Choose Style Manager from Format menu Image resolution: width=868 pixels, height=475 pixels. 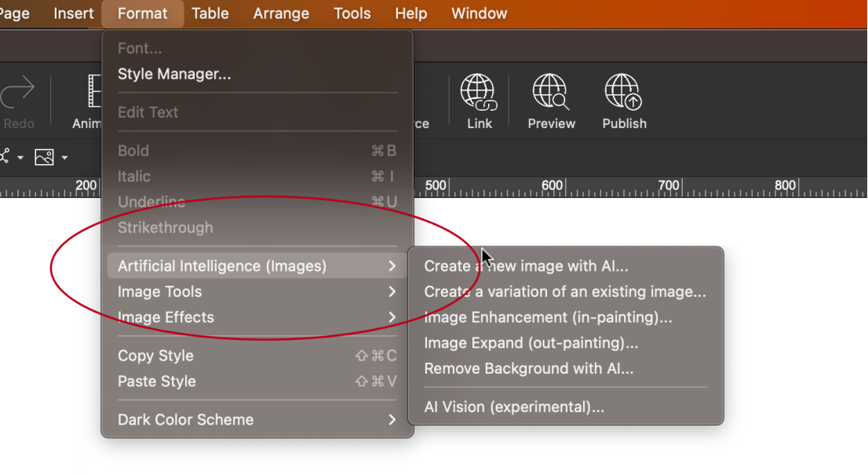pyautogui.click(x=174, y=75)
